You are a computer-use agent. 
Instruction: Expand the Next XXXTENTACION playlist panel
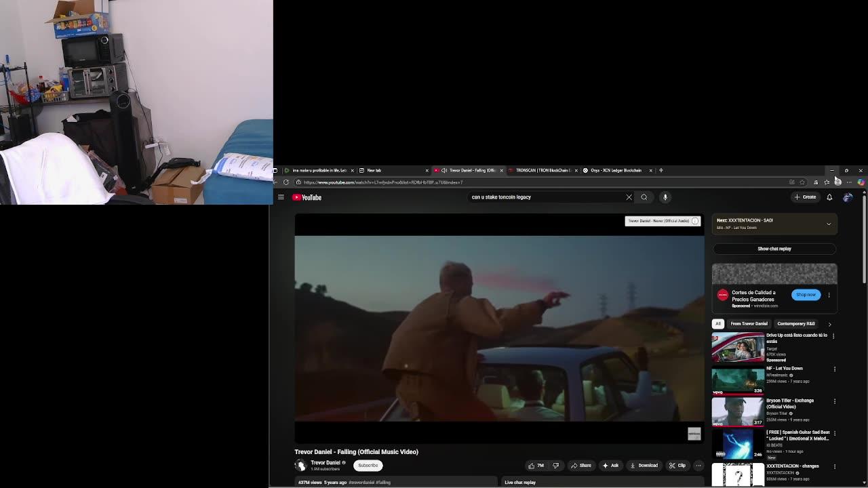pos(829,224)
